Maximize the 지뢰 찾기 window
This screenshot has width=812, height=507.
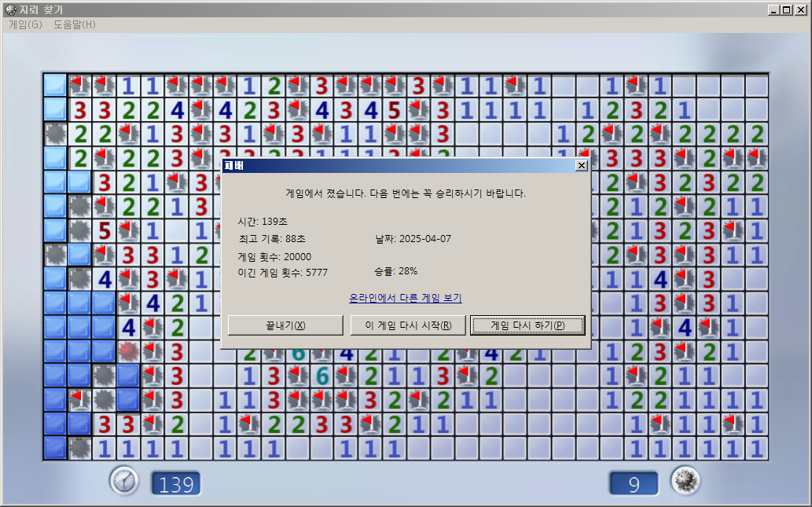coord(787,9)
